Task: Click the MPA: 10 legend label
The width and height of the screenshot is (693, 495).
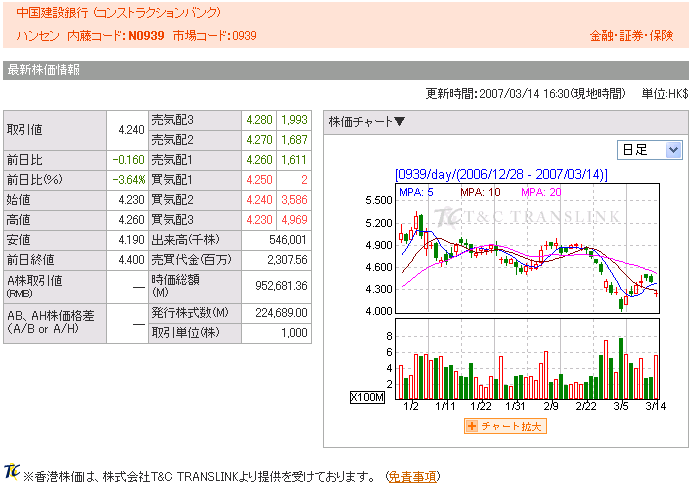Action: 480,192
